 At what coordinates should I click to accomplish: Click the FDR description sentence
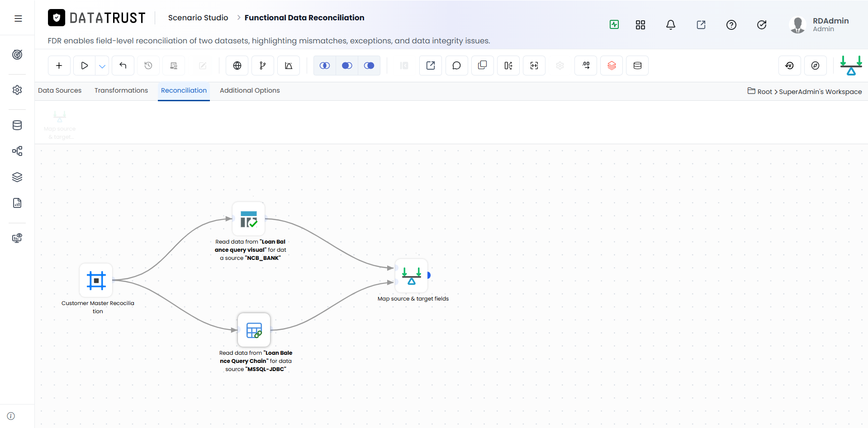tap(269, 41)
